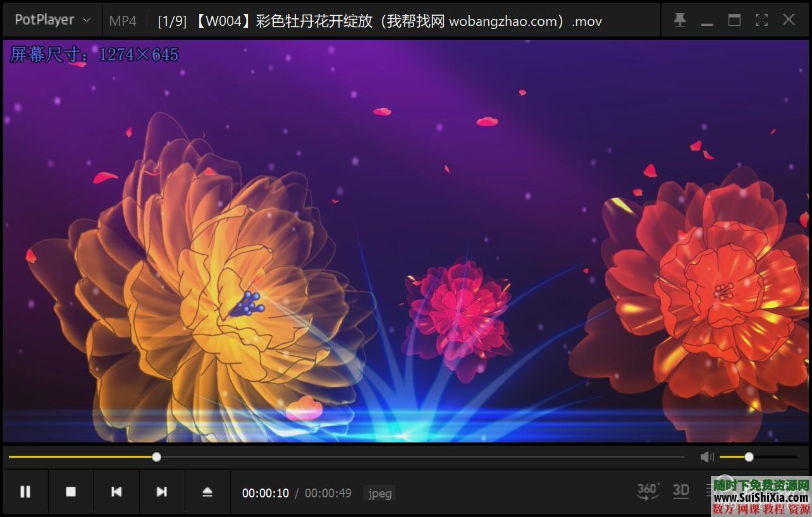Skip to the next file in playlist
The width and height of the screenshot is (812, 517).
(x=162, y=491)
